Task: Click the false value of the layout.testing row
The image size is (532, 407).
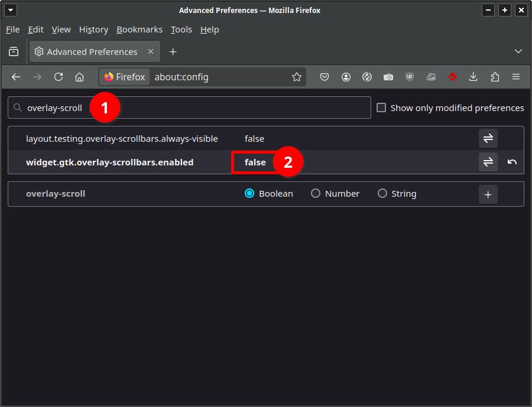Action: coord(254,138)
